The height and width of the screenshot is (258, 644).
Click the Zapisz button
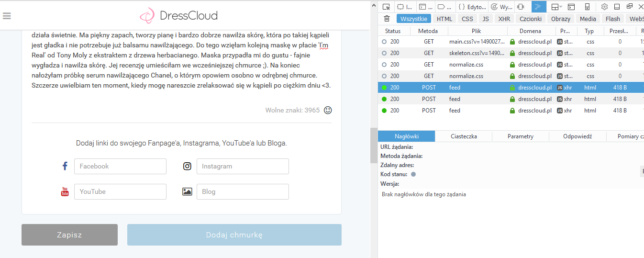(69, 235)
